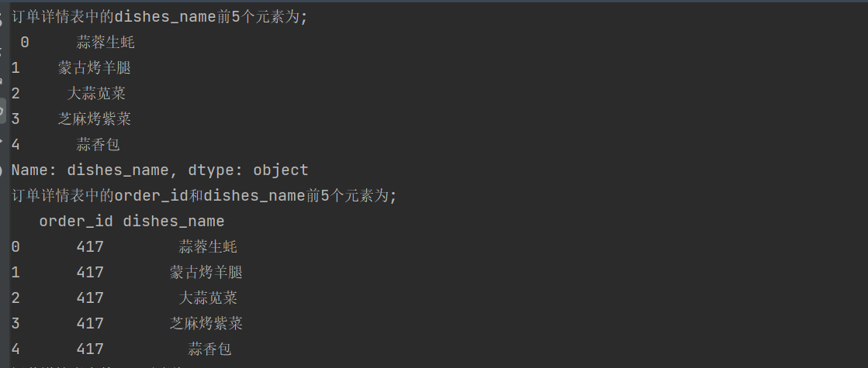Click 蒙古烤羊腿 in the first output list
868x368 pixels.
click(x=94, y=68)
